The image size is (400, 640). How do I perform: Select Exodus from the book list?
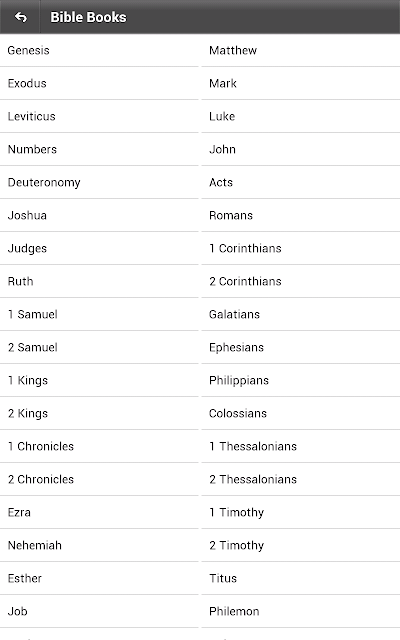point(99,83)
